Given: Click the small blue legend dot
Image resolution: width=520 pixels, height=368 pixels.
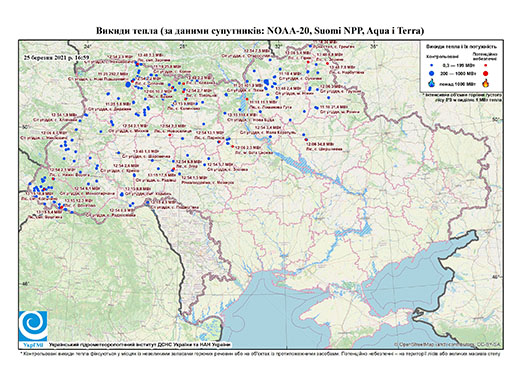Looking at the screenshot, I should (432, 66).
